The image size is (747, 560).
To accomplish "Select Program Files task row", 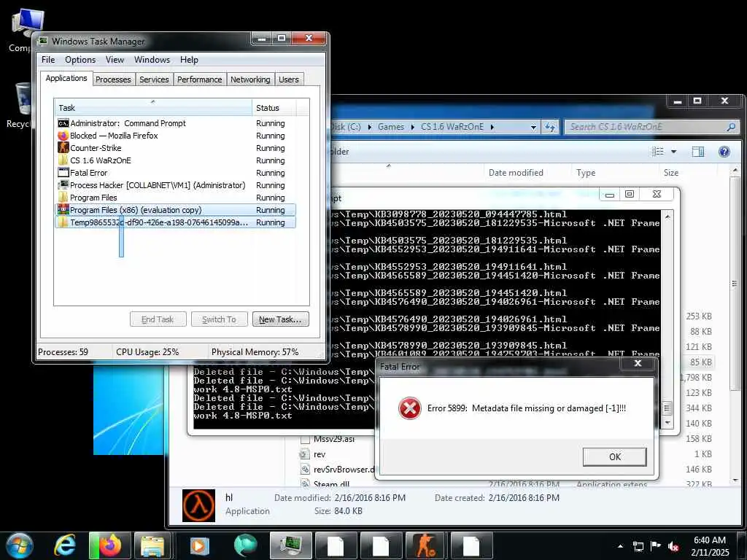I will 175,198.
